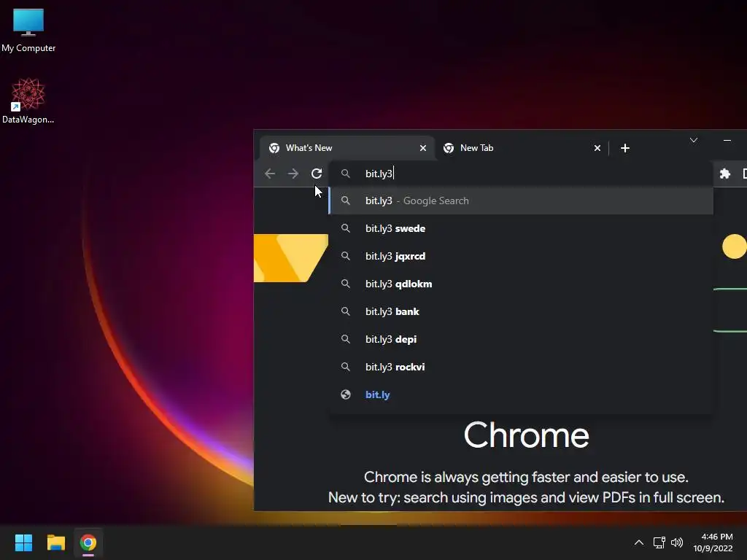Minimize the Chrome window
Screen dimensions: 747x560
click(x=727, y=140)
